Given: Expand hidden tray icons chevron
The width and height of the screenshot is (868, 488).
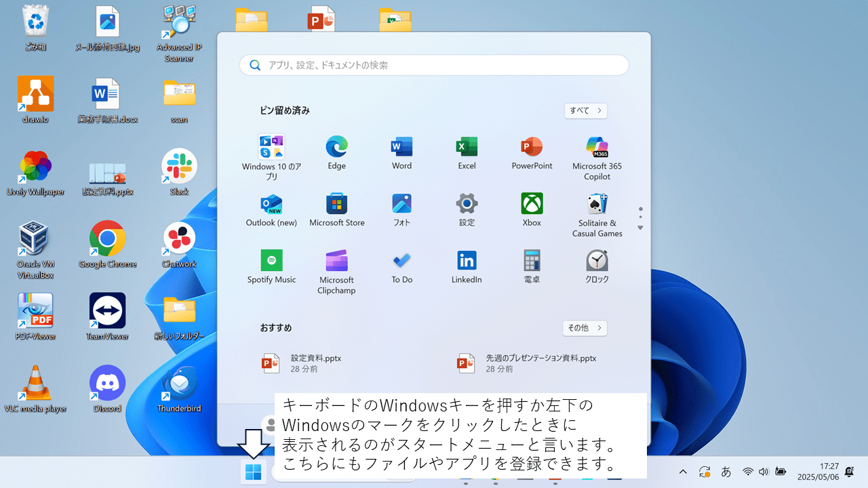Looking at the screenshot, I should (x=683, y=472).
